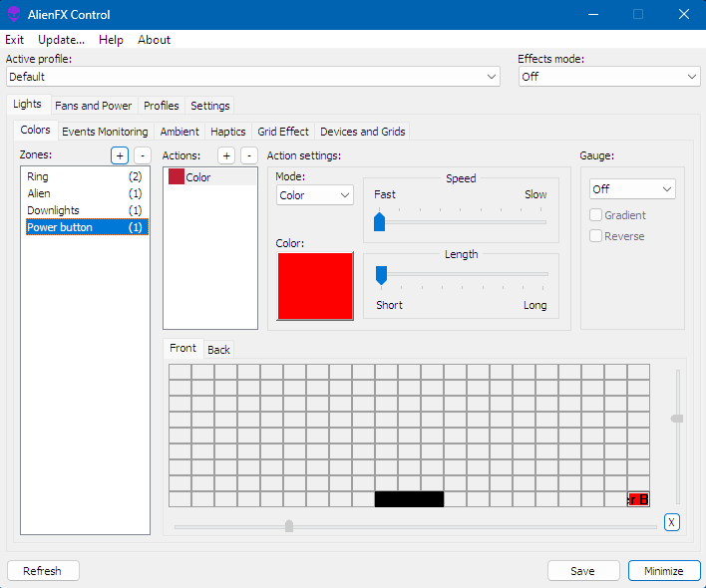This screenshot has width=706, height=588.
Task: Select the Color action in Actions list
Action: [210, 176]
